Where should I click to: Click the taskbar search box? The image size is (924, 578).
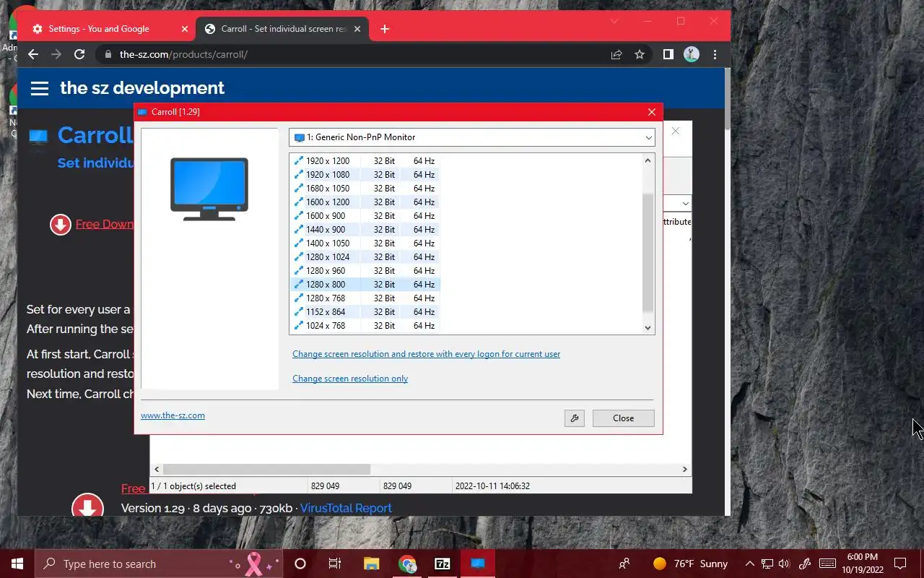coord(160,564)
